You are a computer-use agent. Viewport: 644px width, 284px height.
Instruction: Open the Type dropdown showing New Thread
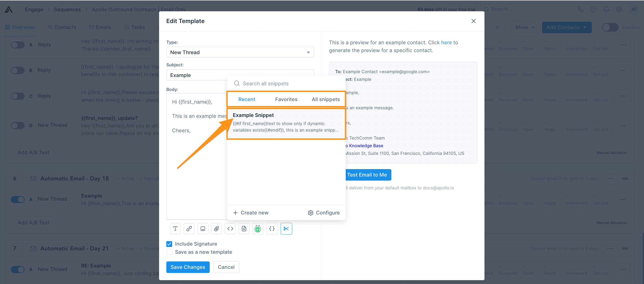click(x=240, y=52)
